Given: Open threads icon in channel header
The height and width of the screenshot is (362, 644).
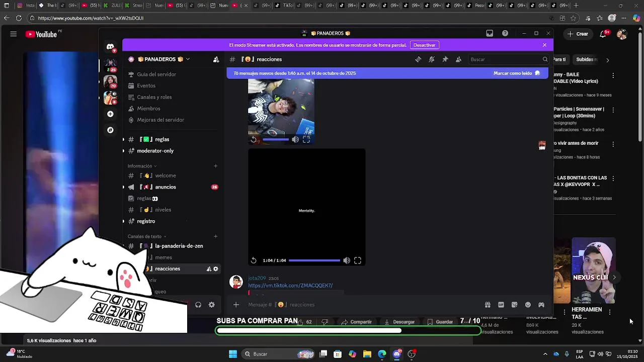Looking at the screenshot, I should tap(418, 59).
